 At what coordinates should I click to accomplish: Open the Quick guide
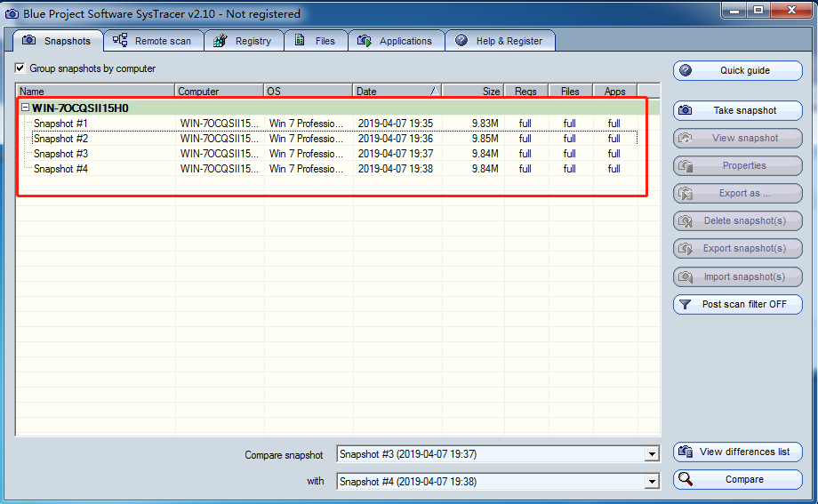pos(738,70)
